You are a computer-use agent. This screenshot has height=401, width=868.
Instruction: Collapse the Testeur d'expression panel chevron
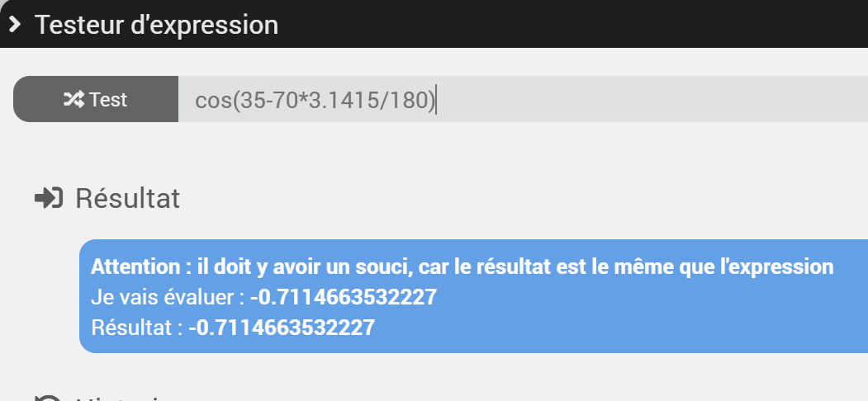tap(15, 24)
